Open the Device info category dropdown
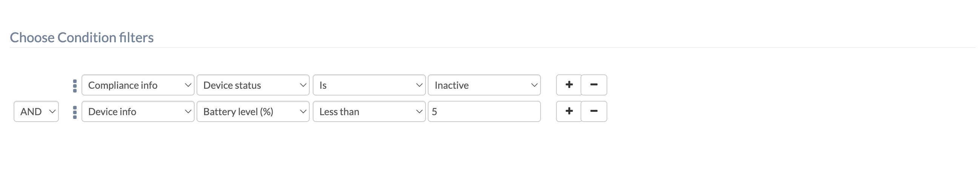This screenshot has width=980, height=185. pyautogui.click(x=138, y=111)
